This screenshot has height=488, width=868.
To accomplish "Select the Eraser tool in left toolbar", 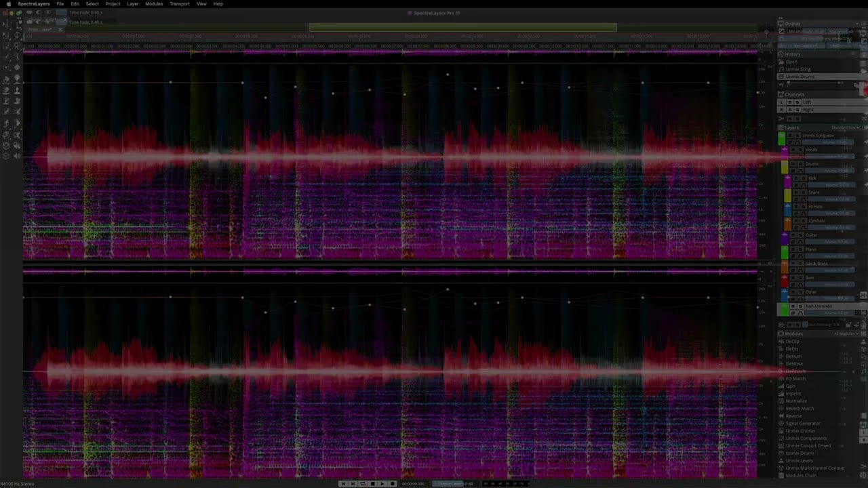I will click(6, 79).
